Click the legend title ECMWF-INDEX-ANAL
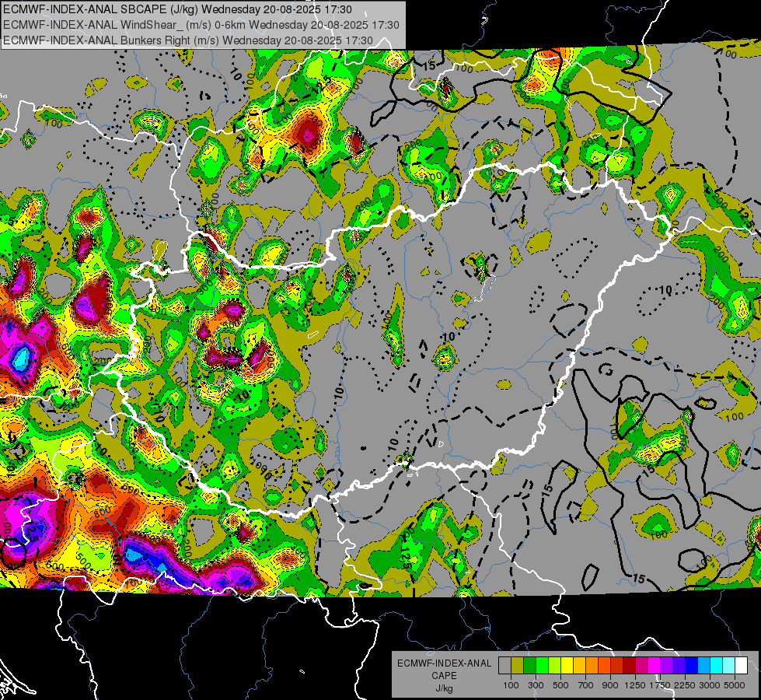 444,663
